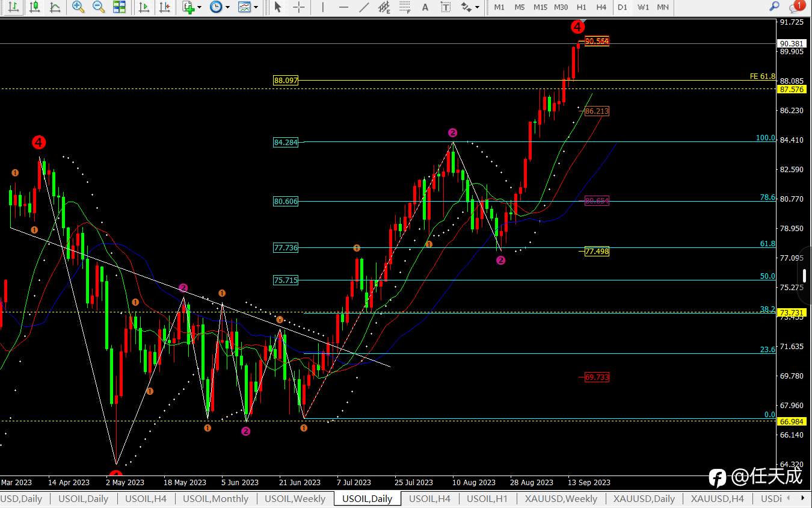The height and width of the screenshot is (508, 812).
Task: Draw a horizontal line
Action: (x=343, y=7)
